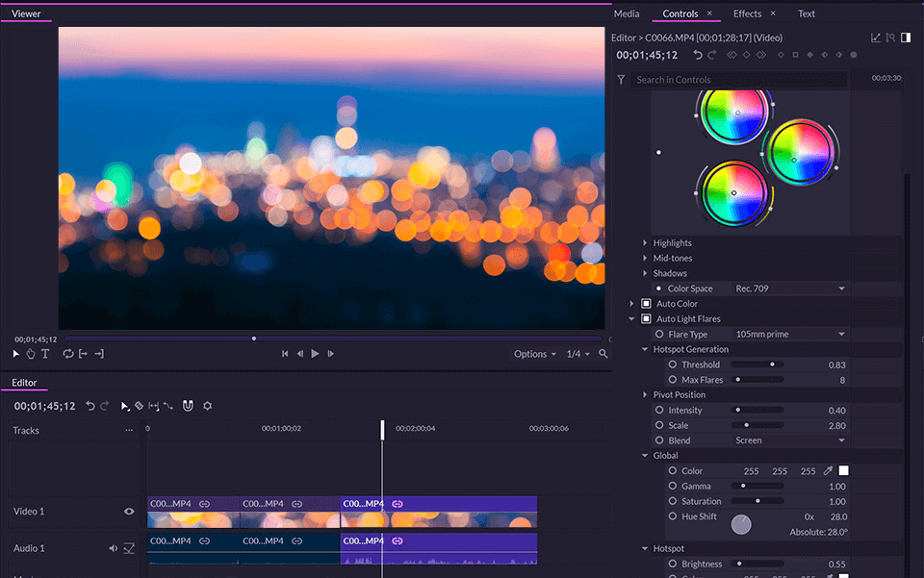The height and width of the screenshot is (578, 924).
Task: Disable the Auto Light Flares effect
Action: coord(646,318)
